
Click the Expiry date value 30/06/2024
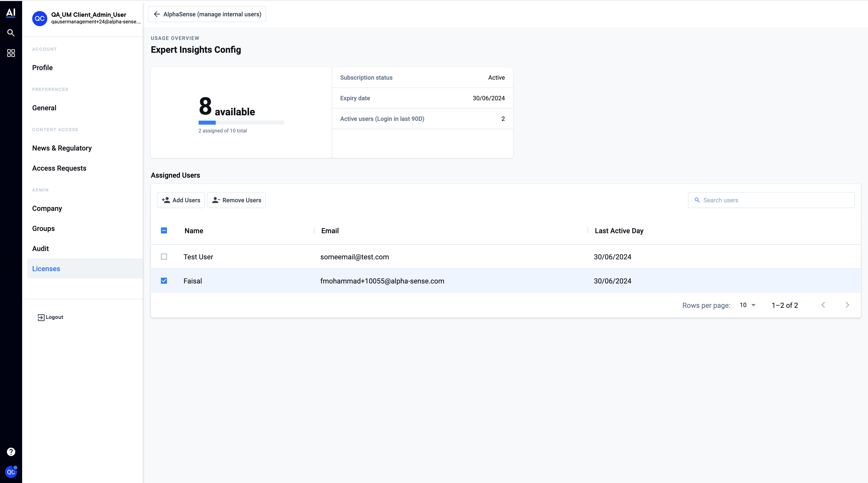tap(489, 98)
